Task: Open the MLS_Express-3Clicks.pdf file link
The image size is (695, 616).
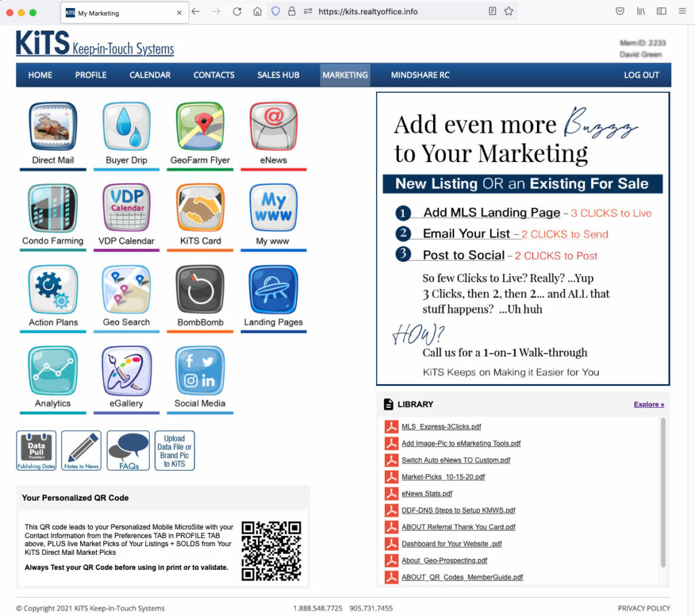Action: pos(441,427)
